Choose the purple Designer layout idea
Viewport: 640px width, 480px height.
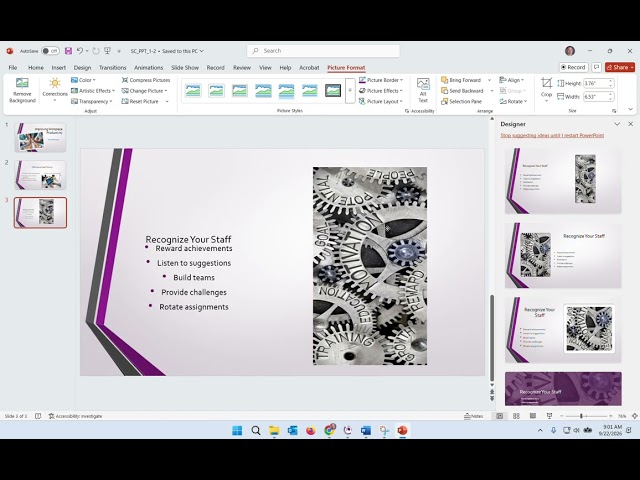click(x=563, y=389)
